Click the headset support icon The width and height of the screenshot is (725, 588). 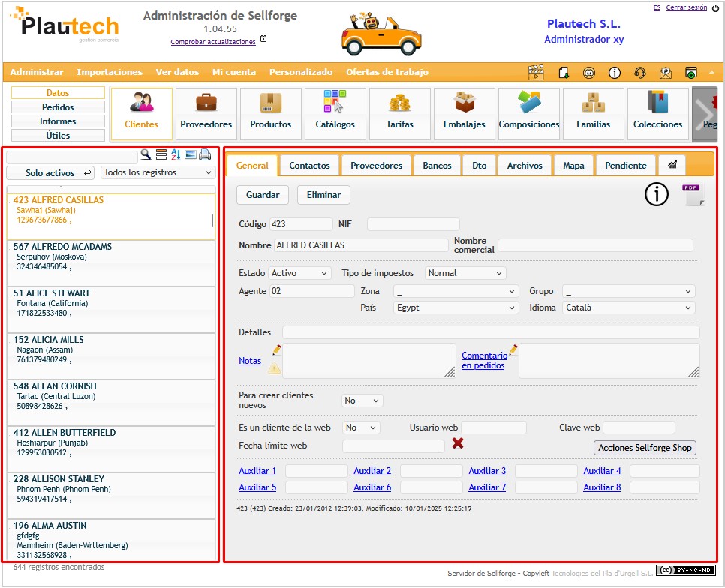[x=639, y=73]
